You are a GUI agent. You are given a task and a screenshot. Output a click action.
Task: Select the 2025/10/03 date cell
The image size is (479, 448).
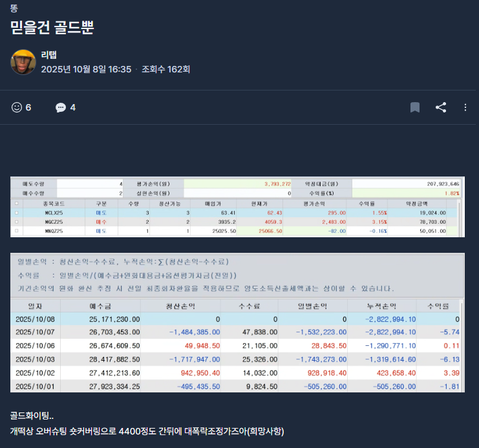tap(35, 359)
